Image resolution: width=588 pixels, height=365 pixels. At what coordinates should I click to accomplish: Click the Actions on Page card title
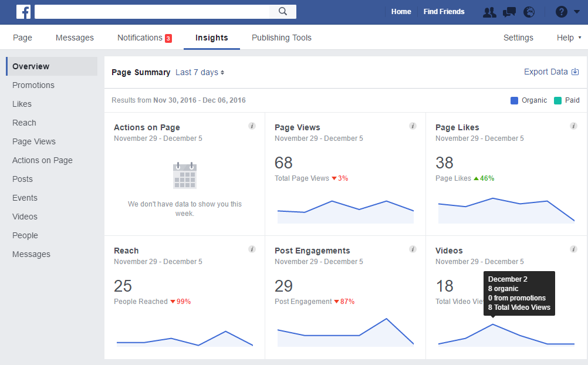(147, 127)
